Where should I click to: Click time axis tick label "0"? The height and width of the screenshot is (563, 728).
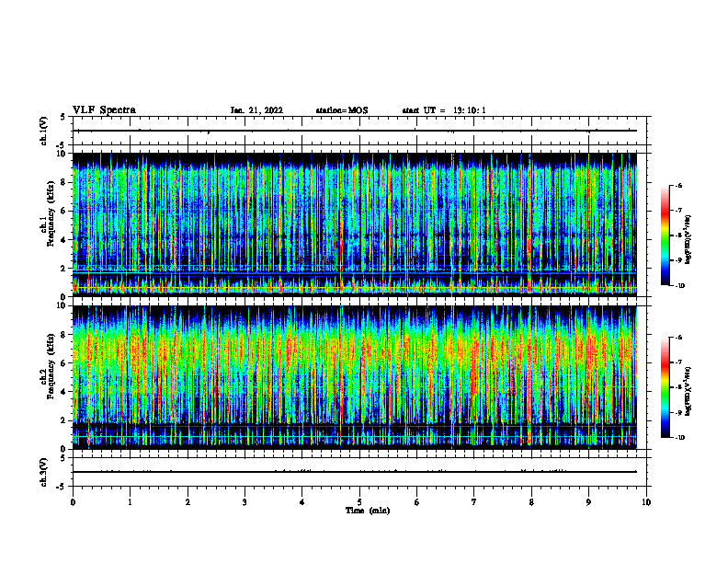[x=73, y=502]
